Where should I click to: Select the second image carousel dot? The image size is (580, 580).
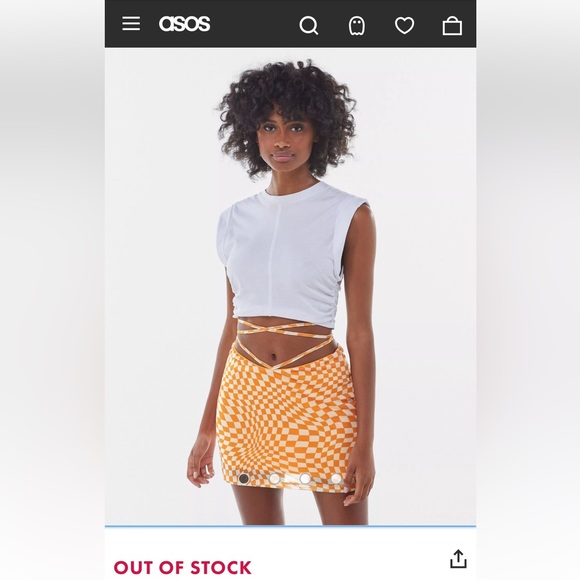[274, 479]
